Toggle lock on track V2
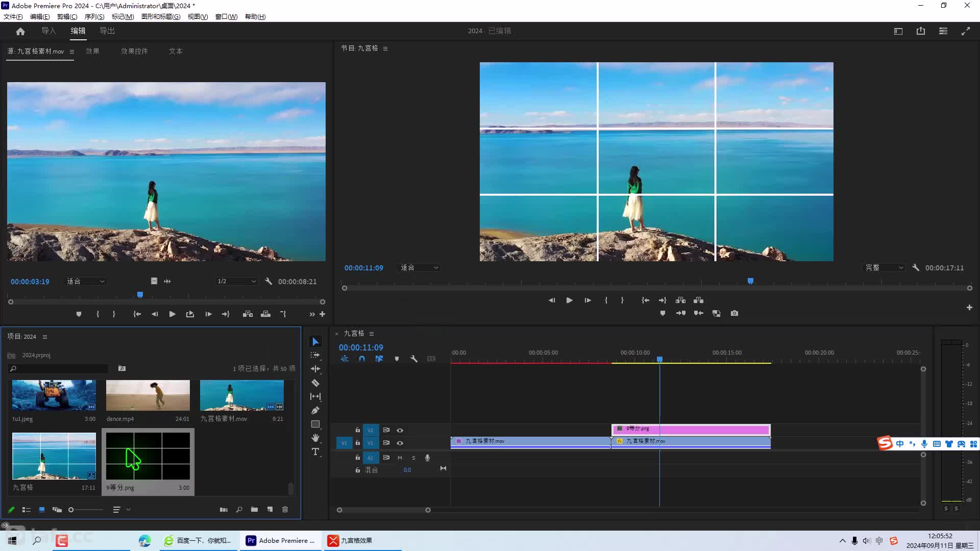Image resolution: width=980 pixels, height=551 pixels. coord(358,430)
